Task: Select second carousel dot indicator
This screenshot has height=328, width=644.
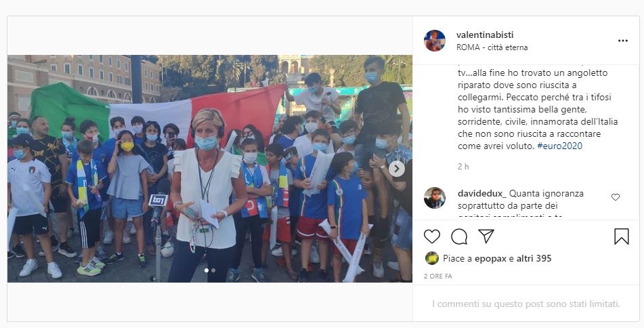Action: pos(213,270)
